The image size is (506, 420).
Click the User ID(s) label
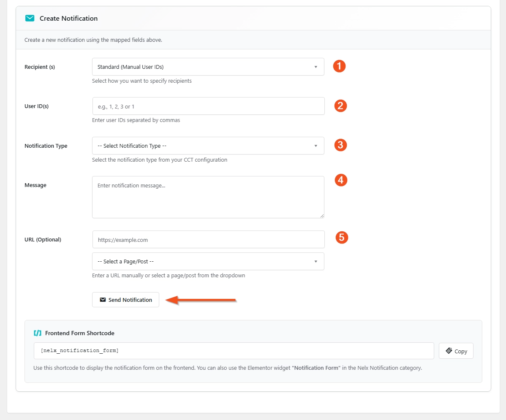point(36,106)
